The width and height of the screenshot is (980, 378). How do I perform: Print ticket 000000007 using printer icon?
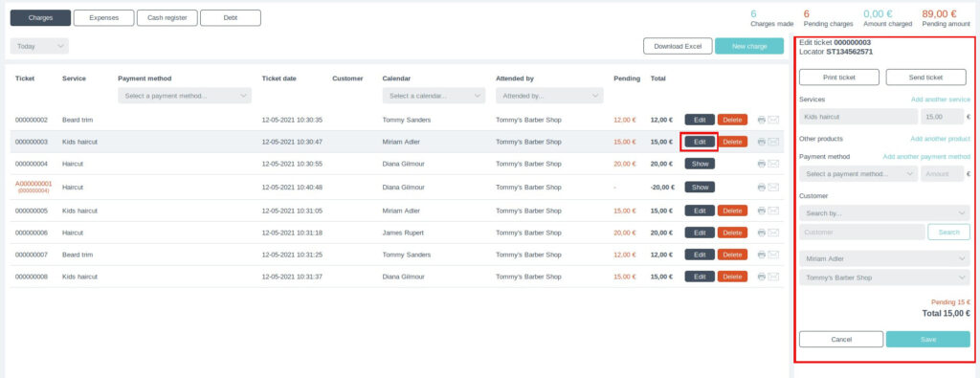761,255
